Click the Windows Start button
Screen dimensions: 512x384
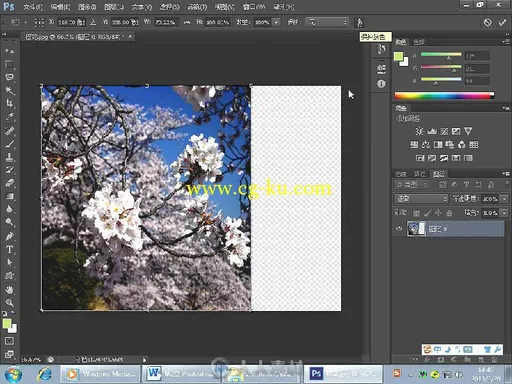tap(13, 374)
